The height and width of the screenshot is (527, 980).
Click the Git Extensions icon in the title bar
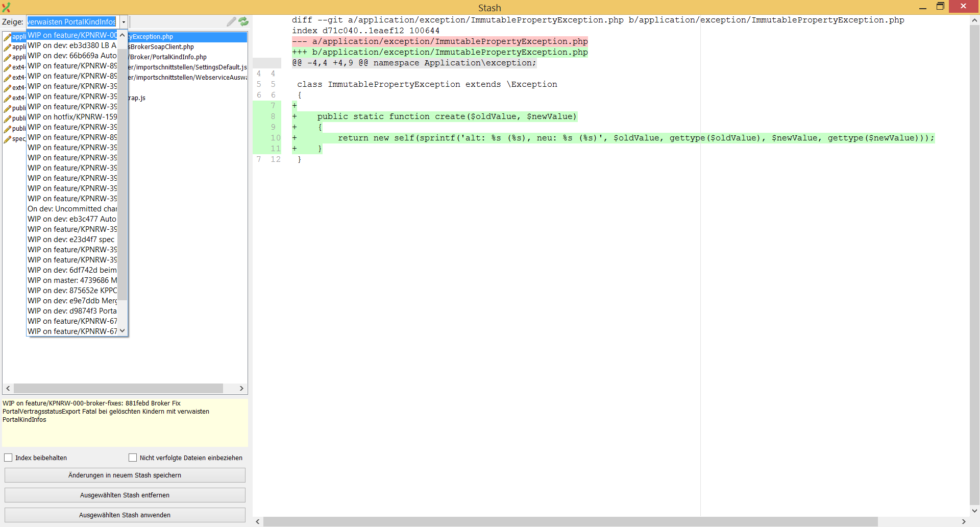(6, 7)
